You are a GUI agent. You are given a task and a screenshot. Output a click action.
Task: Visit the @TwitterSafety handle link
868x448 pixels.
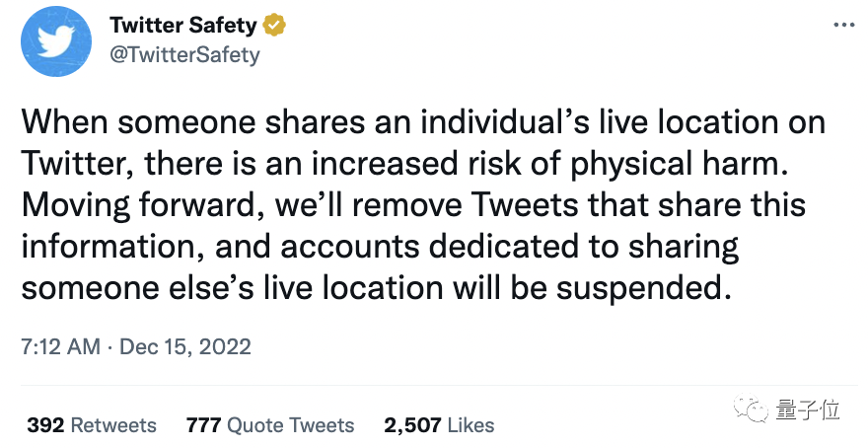tap(184, 55)
